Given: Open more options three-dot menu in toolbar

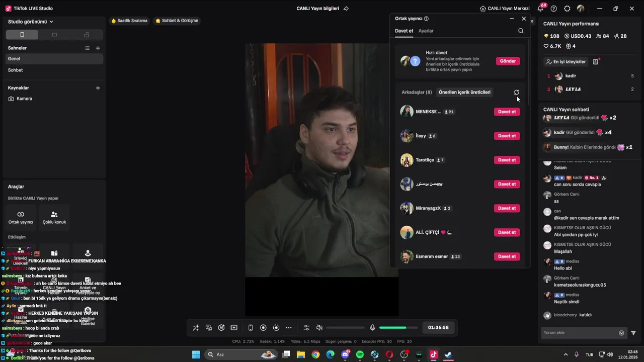Looking at the screenshot, I should pyautogui.click(x=289, y=328).
